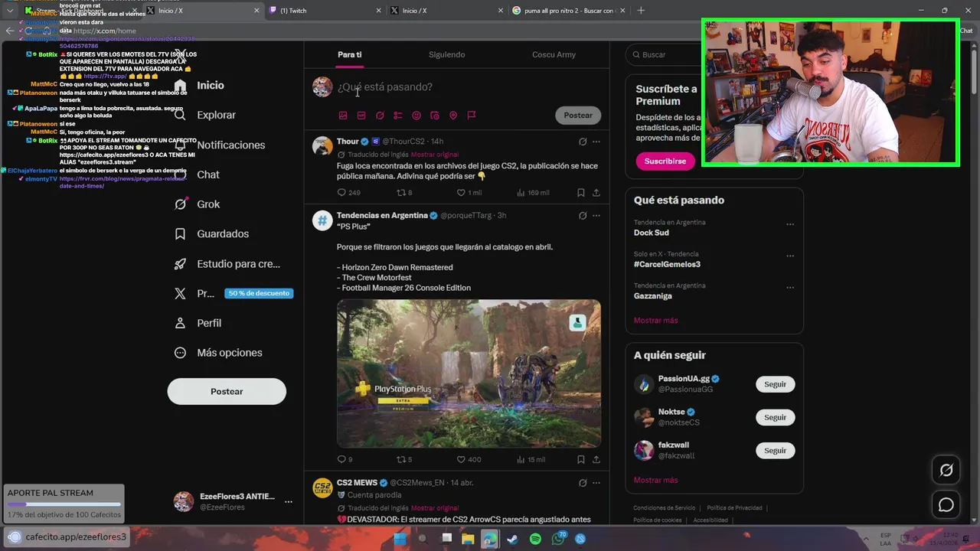The height and width of the screenshot is (551, 980).
Task: Open the floating Grok button
Action: (946, 471)
